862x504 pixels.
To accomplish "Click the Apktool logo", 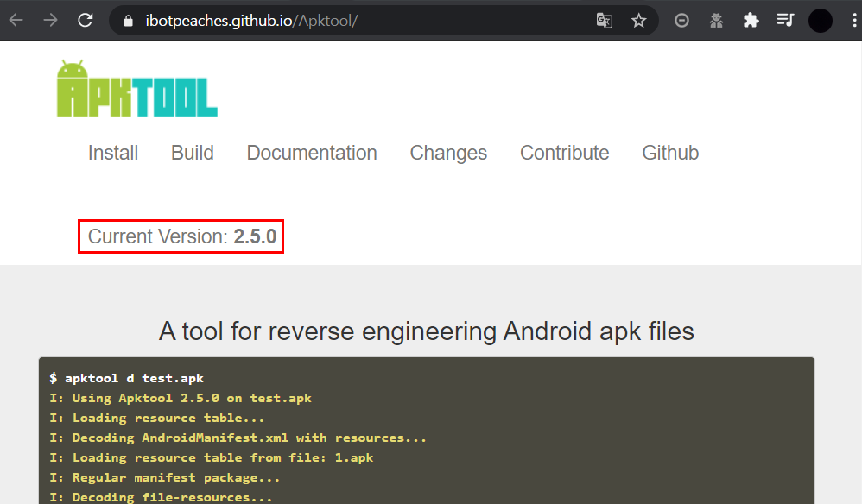I will tap(136, 87).
